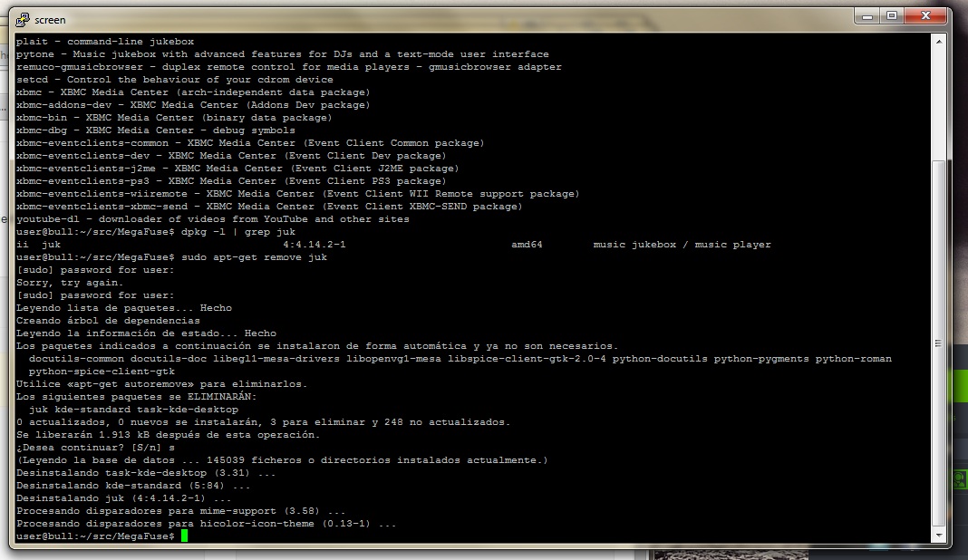Click the 'juk kde-standard task-kde-desktop' line

tap(133, 410)
